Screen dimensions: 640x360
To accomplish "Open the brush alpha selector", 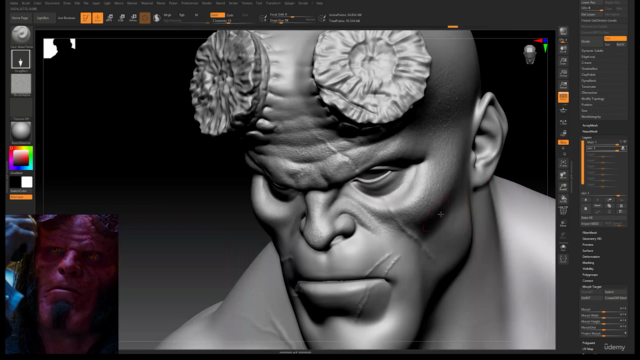I will pos(21,84).
